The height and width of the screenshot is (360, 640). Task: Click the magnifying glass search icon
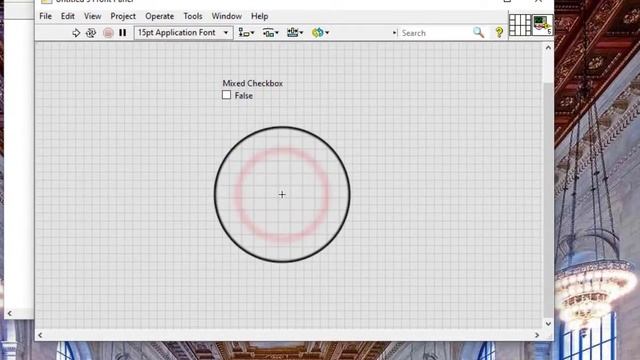(478, 32)
